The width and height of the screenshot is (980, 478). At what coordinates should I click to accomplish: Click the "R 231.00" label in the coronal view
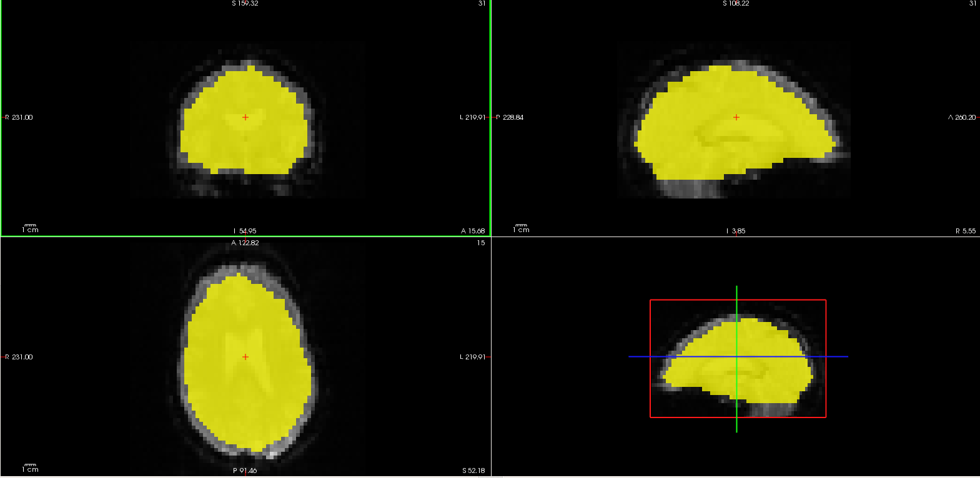[19, 117]
